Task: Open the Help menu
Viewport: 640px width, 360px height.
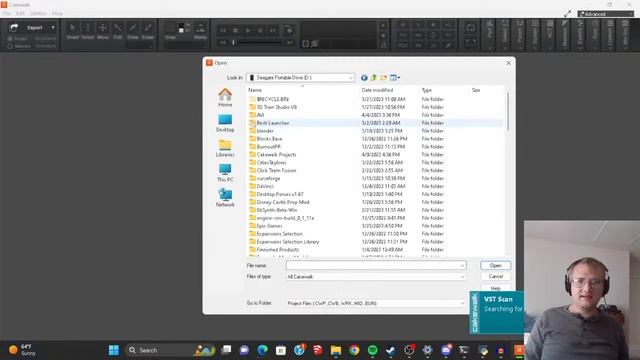Action: click(57, 13)
